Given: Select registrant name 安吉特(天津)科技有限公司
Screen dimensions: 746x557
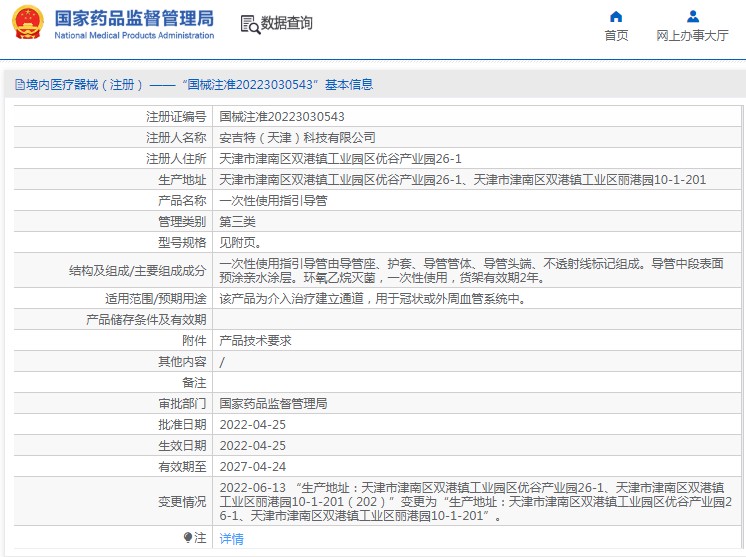Looking at the screenshot, I should pyautogui.click(x=297, y=137).
